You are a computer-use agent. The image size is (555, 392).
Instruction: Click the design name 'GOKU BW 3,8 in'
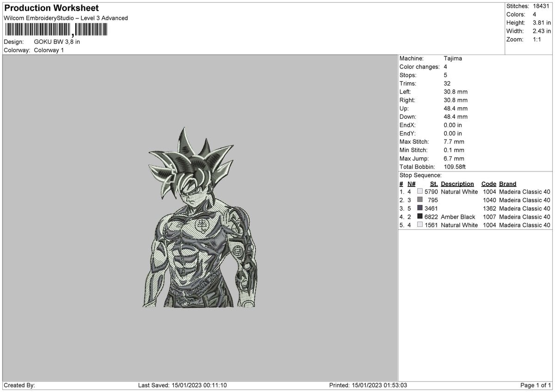pos(57,42)
